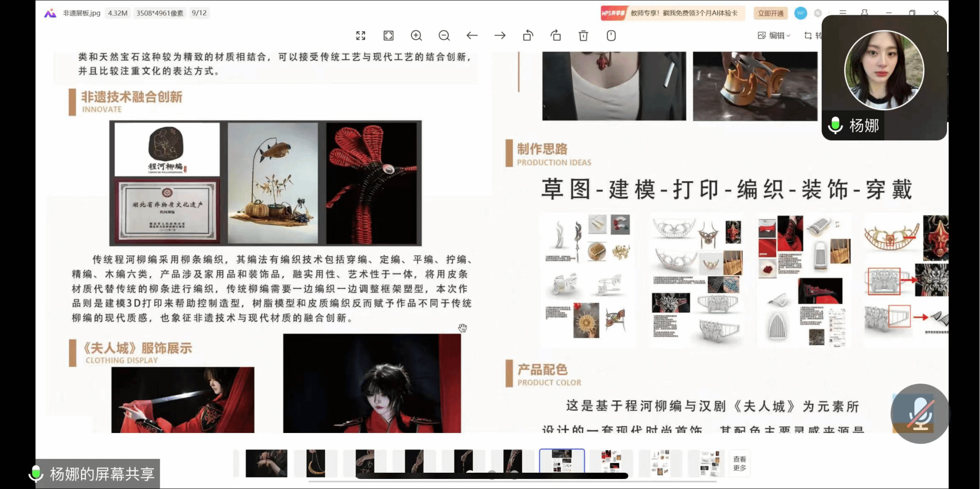Viewport: 980px width, 489px height.
Task: Click the 立即开通 button
Action: click(770, 13)
